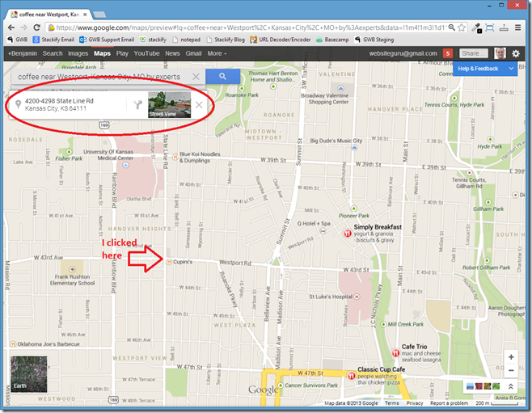Click the Share button
Image resolution: width=532 pixels, height=413 pixels.
[474, 53]
